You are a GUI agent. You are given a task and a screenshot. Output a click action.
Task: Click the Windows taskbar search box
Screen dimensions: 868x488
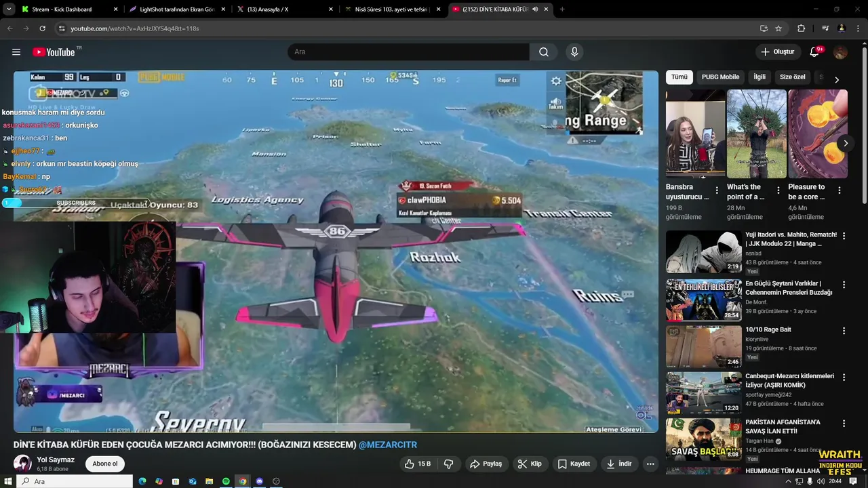click(x=75, y=481)
